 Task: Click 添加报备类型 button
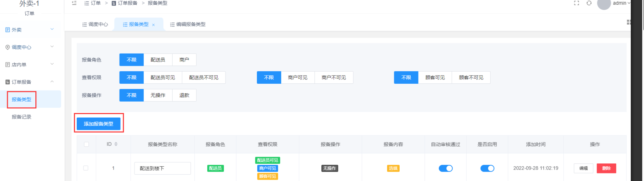98,124
